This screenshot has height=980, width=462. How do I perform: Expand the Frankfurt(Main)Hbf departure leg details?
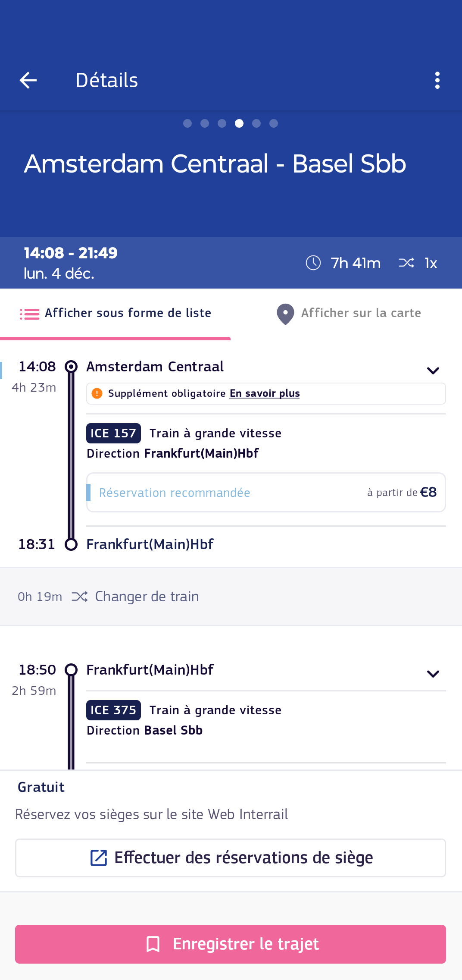click(x=433, y=674)
